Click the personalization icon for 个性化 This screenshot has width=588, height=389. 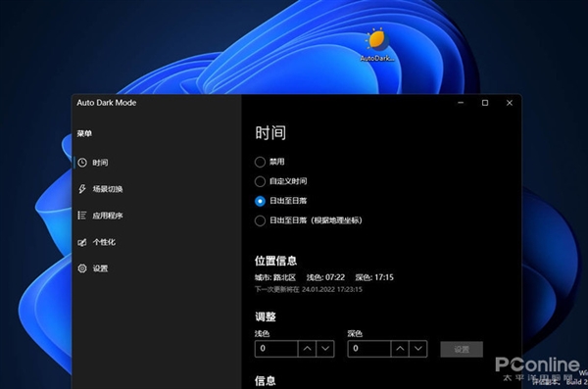(82, 242)
